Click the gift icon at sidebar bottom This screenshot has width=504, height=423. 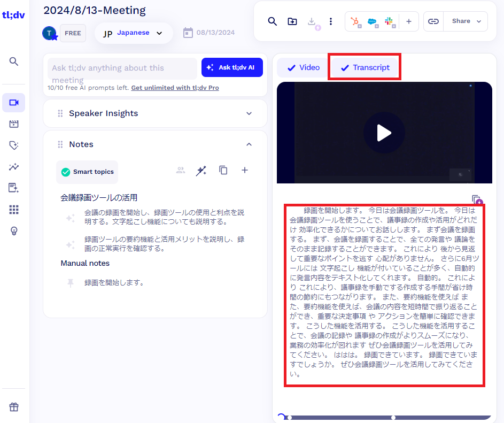pyautogui.click(x=14, y=406)
